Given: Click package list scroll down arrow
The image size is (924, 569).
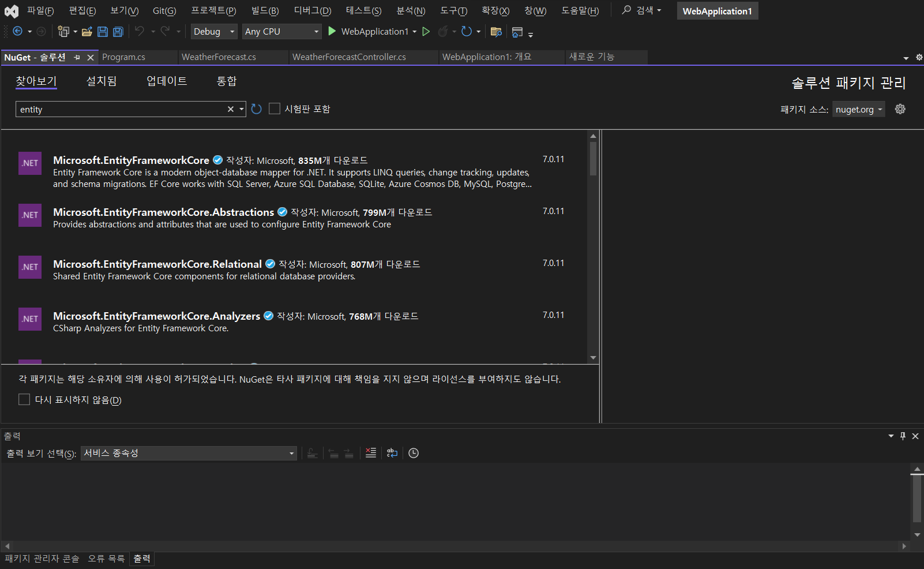Looking at the screenshot, I should point(593,358).
